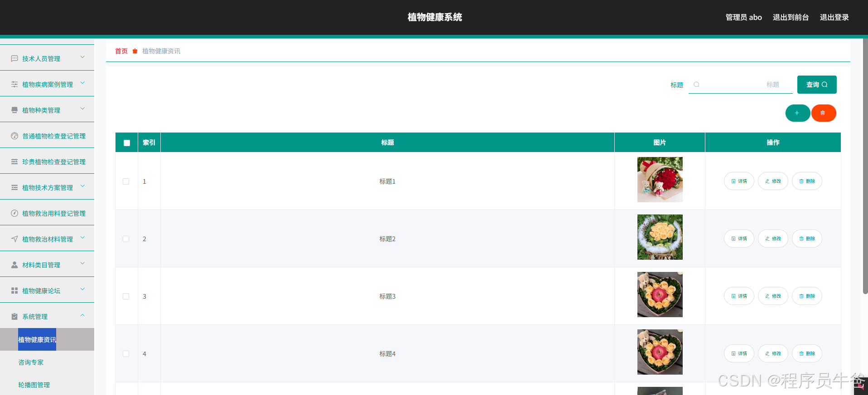Click the 珍贵植物检查登记管理 list icon
This screenshot has width=868, height=395.
click(x=14, y=162)
